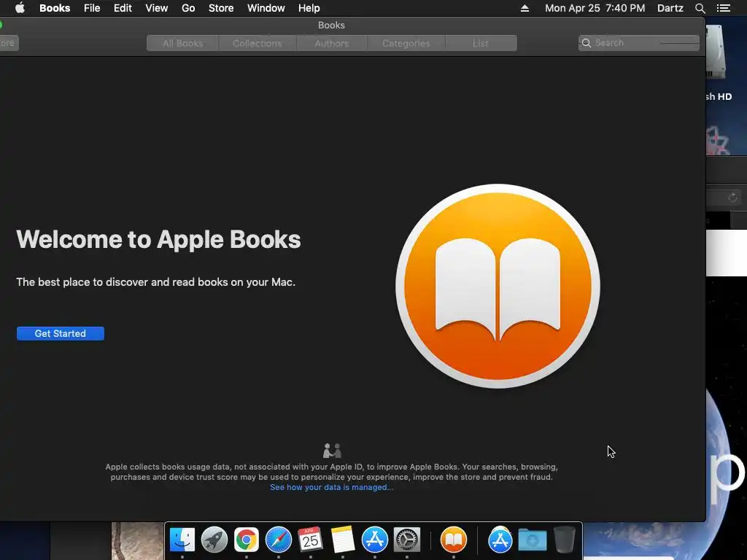The image size is (747, 560).
Task: Click the eject icon in menu bar
Action: pos(525,8)
